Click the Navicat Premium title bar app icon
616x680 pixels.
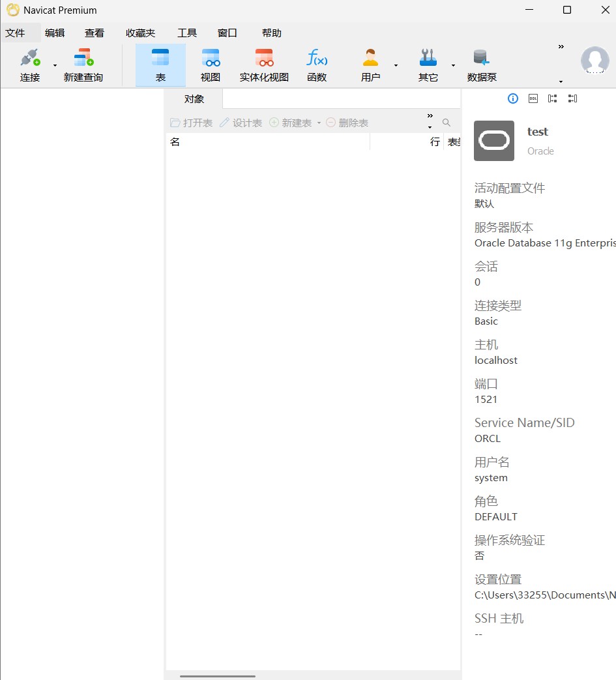tap(13, 10)
